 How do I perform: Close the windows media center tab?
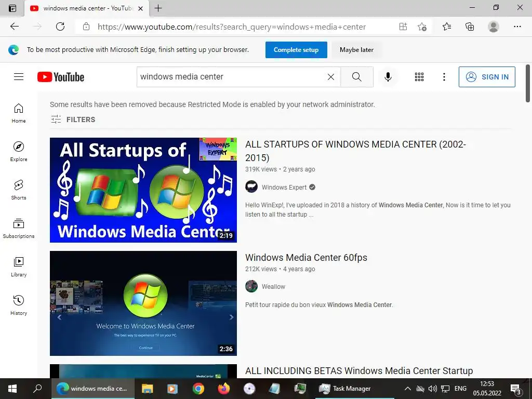tap(140, 8)
